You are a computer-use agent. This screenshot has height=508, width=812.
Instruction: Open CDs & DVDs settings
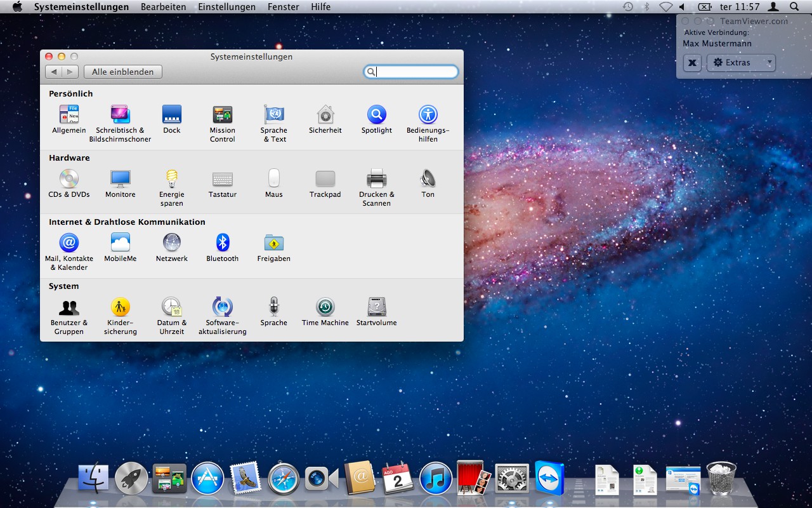[69, 184]
